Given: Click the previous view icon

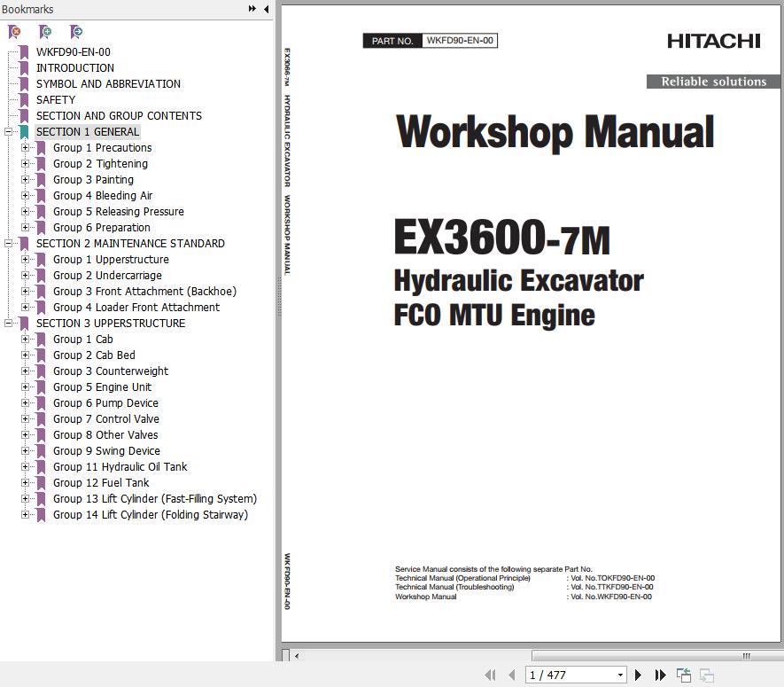Looking at the screenshot, I should [x=684, y=675].
